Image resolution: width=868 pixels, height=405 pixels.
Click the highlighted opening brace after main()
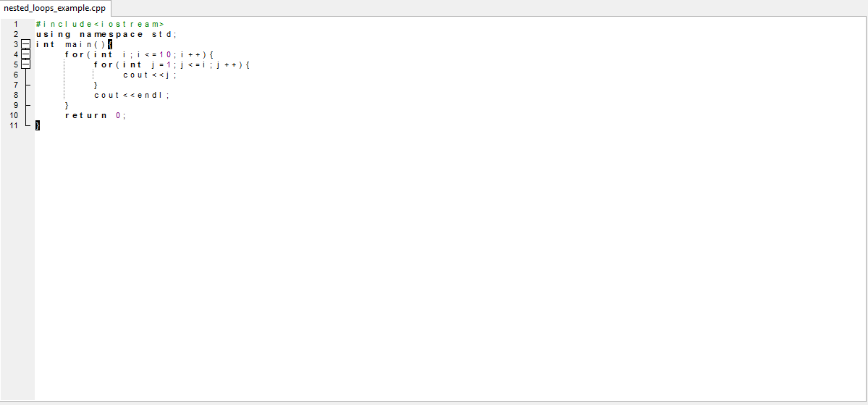pyautogui.click(x=110, y=44)
